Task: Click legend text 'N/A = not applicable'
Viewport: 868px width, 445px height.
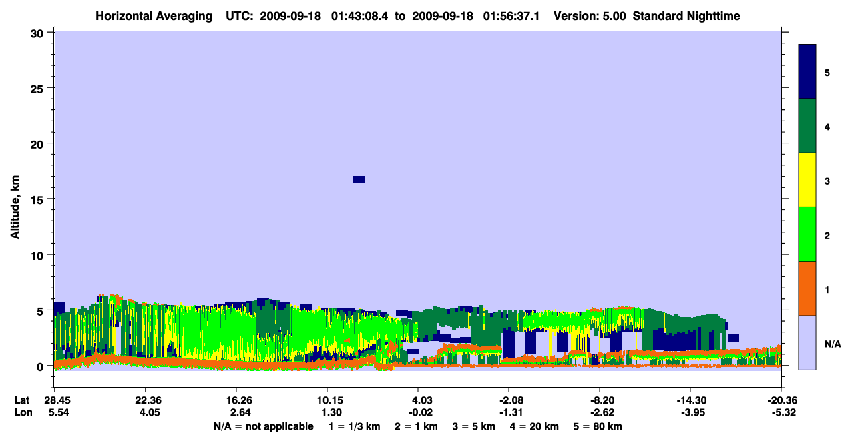Action: coord(263,426)
